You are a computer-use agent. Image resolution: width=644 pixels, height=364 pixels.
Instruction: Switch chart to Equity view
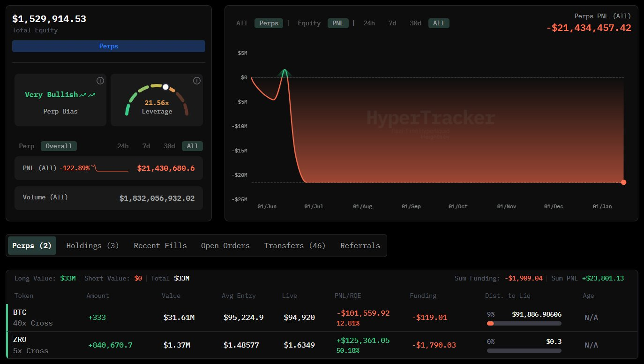tap(309, 23)
